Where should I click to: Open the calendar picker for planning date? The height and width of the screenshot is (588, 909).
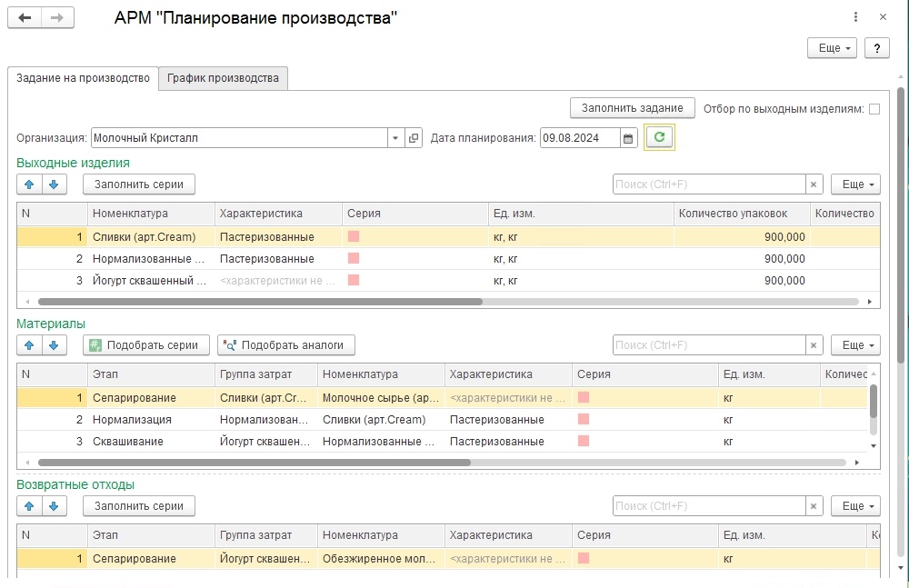coord(628,138)
